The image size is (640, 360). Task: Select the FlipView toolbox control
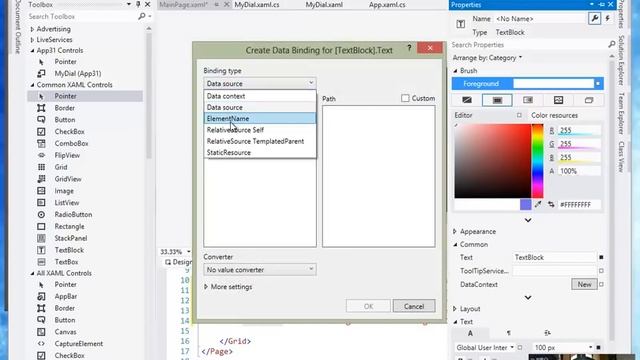(67, 156)
